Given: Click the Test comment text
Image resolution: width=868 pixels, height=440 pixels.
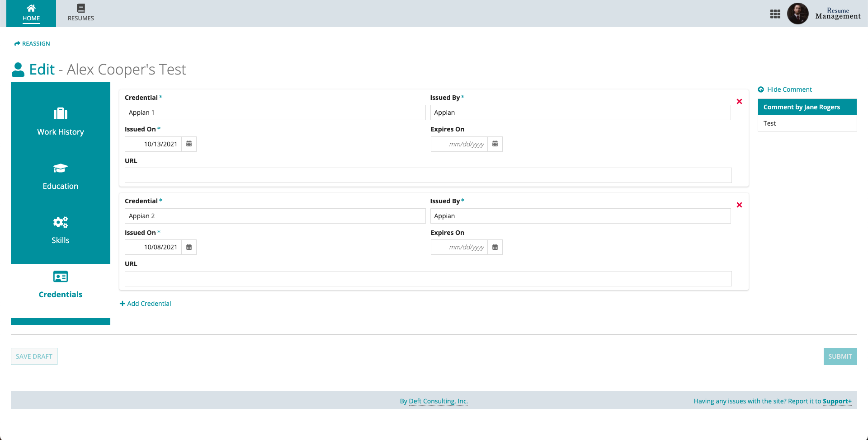Looking at the screenshot, I should 769,123.
